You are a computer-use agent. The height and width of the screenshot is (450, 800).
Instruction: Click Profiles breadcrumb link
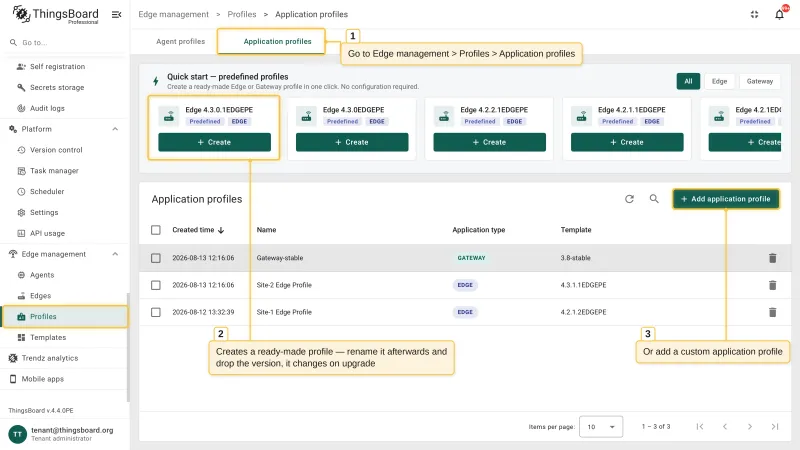[242, 14]
